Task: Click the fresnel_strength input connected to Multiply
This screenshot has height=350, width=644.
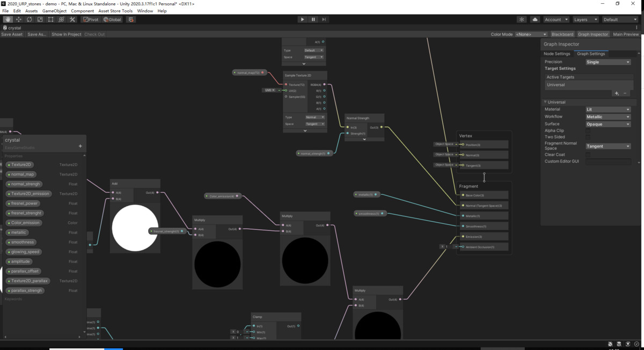Action: tap(166, 231)
